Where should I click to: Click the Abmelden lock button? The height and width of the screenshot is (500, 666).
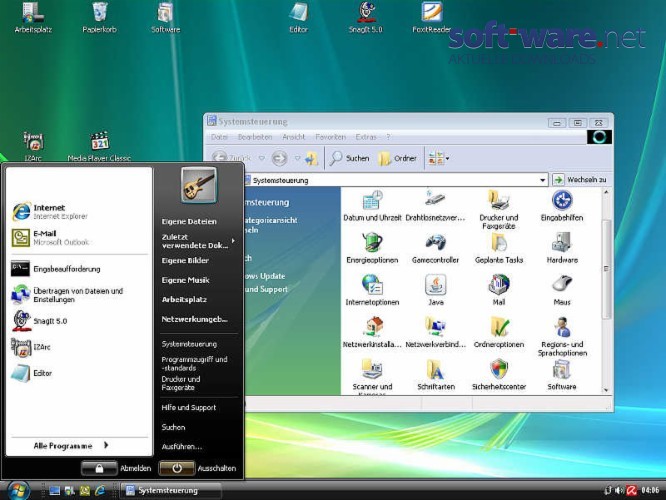tap(99, 468)
